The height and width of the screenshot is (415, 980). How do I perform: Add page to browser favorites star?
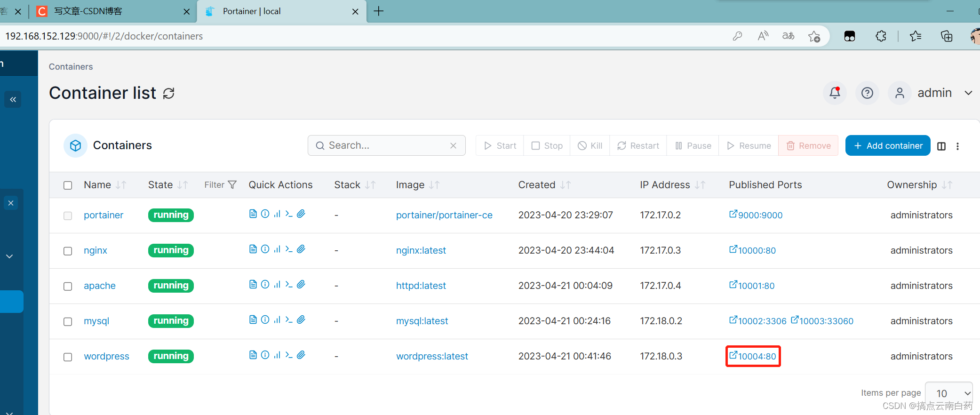pyautogui.click(x=814, y=36)
